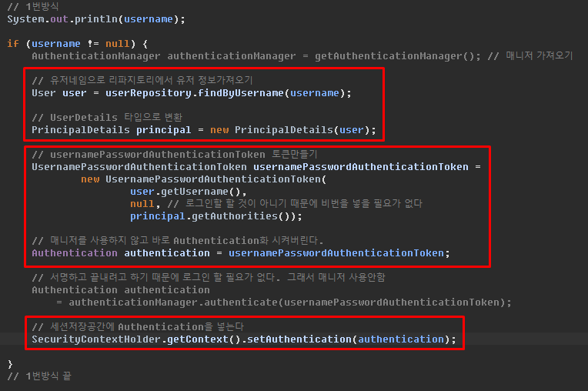Click the closing brace of the if block
Screen dimensions: 588x391
click(10, 364)
